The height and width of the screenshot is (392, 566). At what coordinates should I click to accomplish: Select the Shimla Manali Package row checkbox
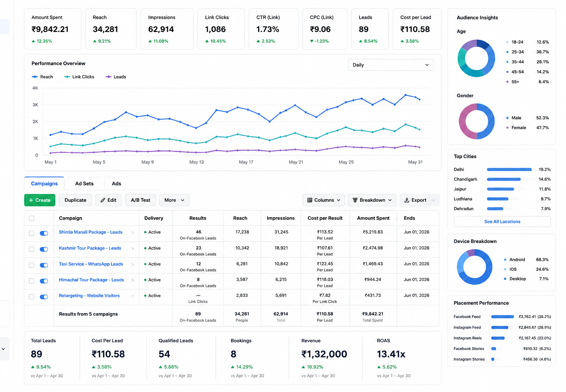point(32,233)
